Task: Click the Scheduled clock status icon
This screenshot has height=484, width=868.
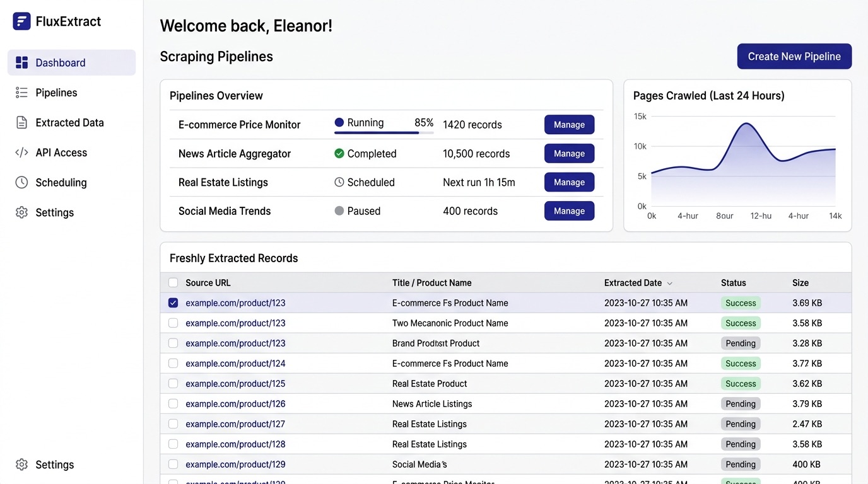Action: point(339,182)
